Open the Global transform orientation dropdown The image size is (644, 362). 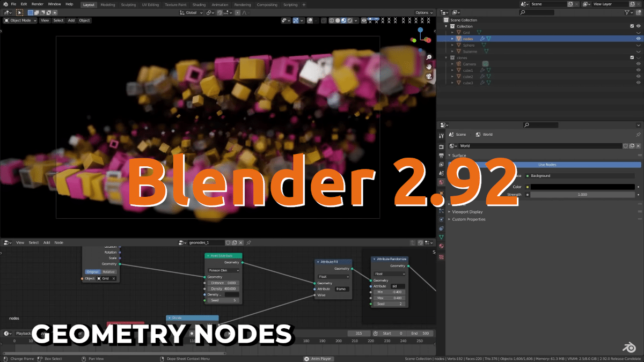(192, 12)
